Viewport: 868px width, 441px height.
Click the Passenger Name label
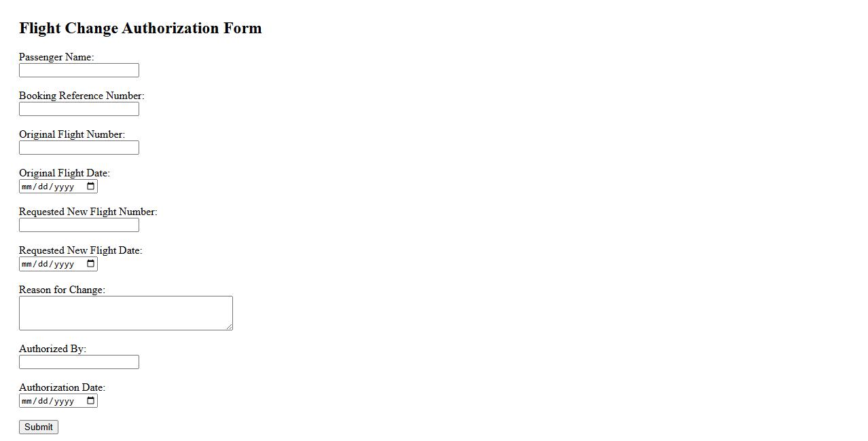pos(56,57)
